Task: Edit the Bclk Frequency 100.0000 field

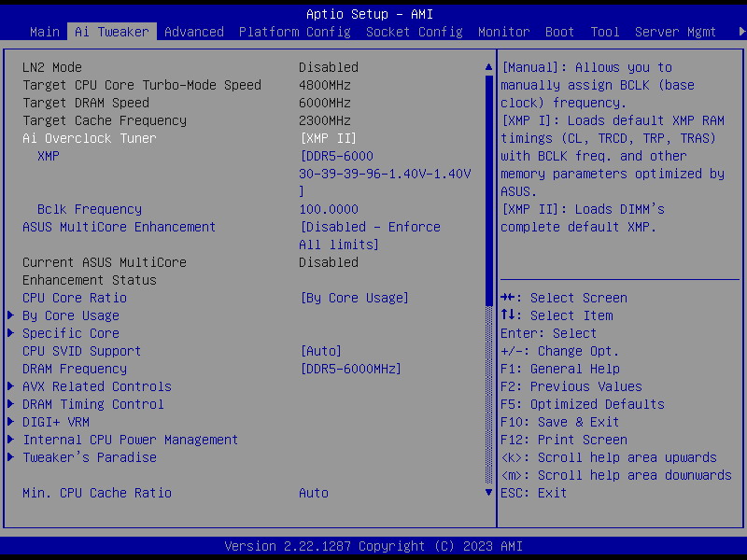Action: [329, 209]
